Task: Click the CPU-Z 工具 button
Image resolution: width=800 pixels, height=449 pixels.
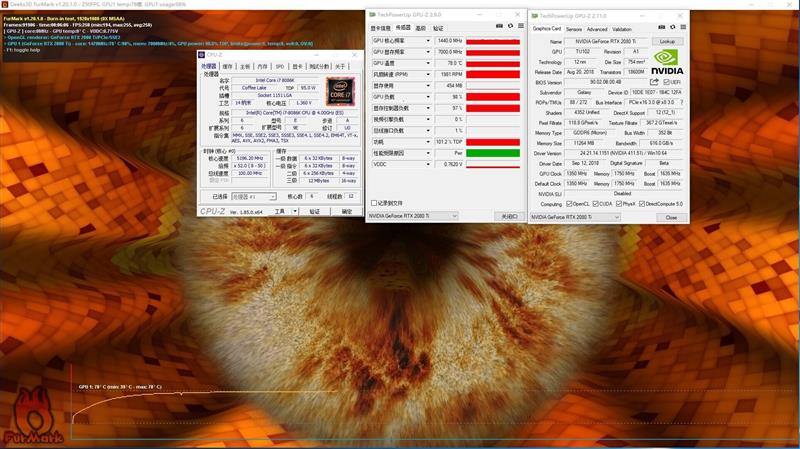Action: coord(280,211)
